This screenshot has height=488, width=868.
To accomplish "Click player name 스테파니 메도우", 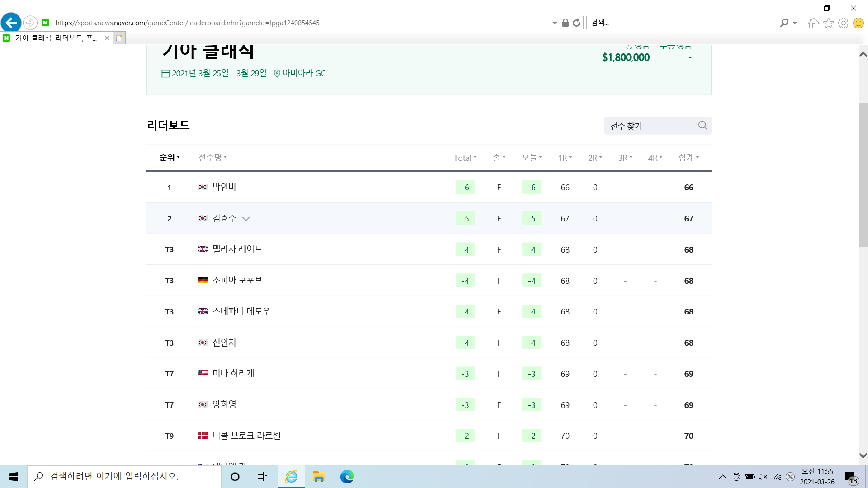I will pyautogui.click(x=241, y=311).
